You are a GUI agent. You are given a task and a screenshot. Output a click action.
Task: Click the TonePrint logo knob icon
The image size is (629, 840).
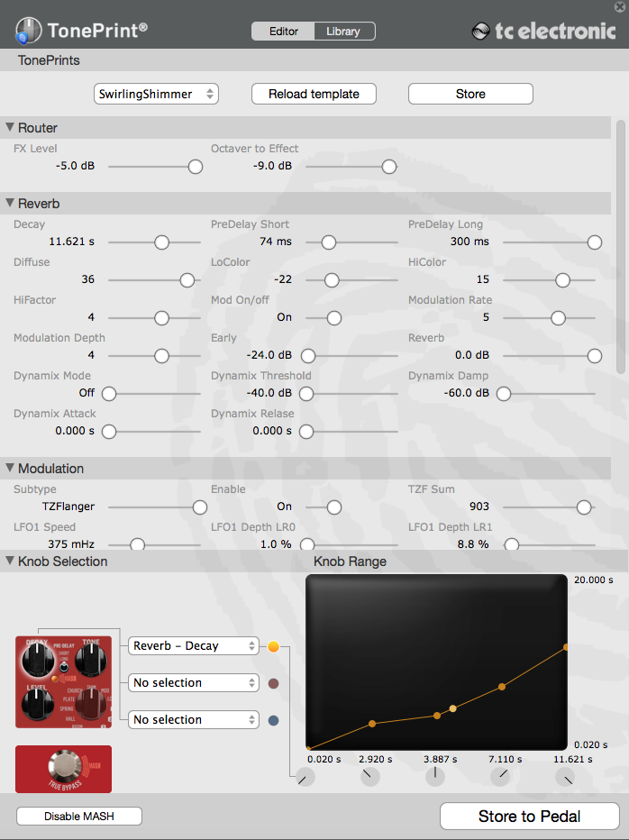click(x=28, y=31)
